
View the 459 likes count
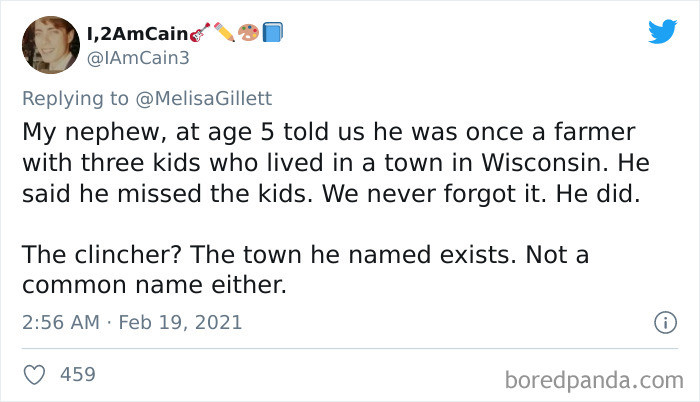coord(78,374)
